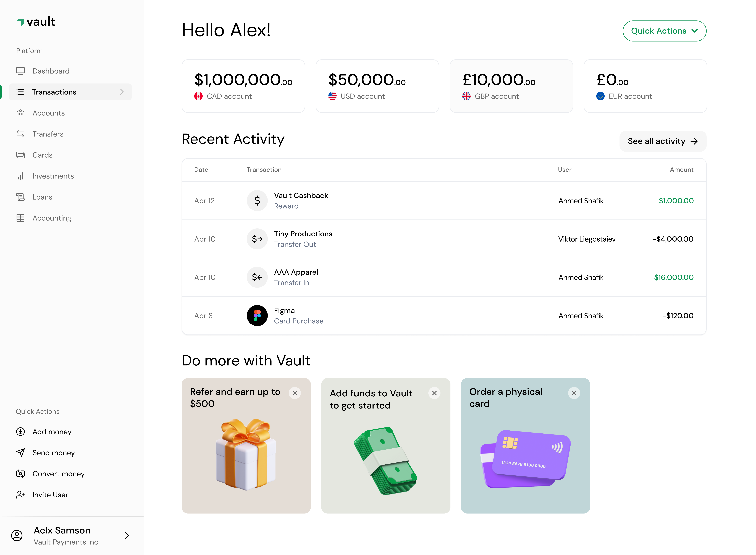The height and width of the screenshot is (555, 756).
Task: Switch to the Loans section
Action: pos(42,197)
